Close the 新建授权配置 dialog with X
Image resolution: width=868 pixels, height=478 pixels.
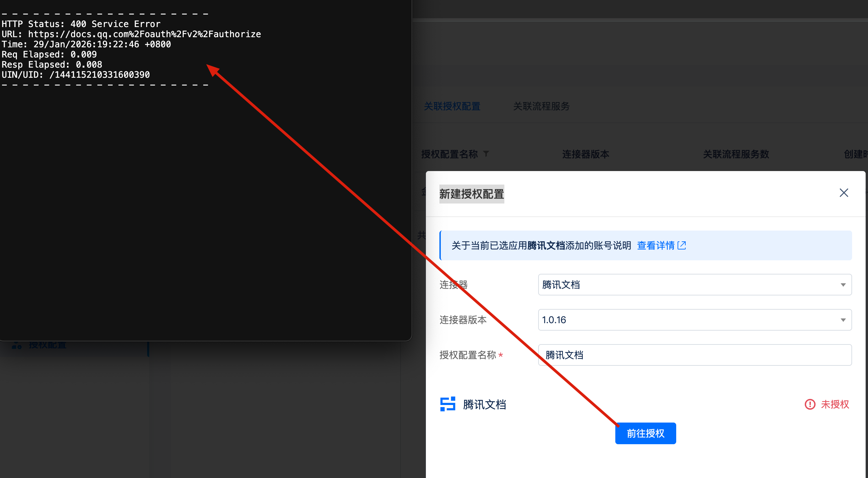tap(844, 193)
